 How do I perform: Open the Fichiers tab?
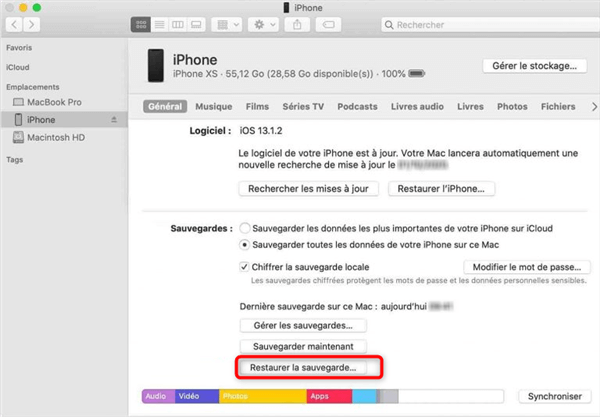pos(558,106)
